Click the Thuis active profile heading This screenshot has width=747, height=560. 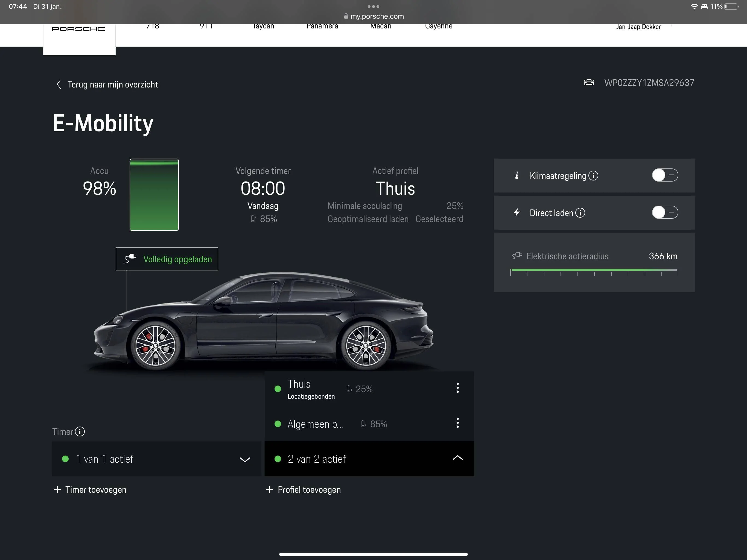[395, 188]
